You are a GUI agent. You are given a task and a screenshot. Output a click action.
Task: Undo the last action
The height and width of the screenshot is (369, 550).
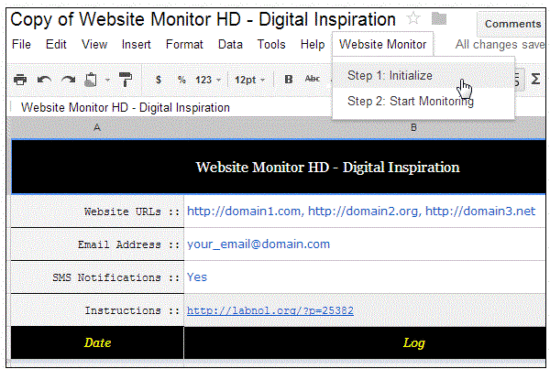[x=44, y=80]
